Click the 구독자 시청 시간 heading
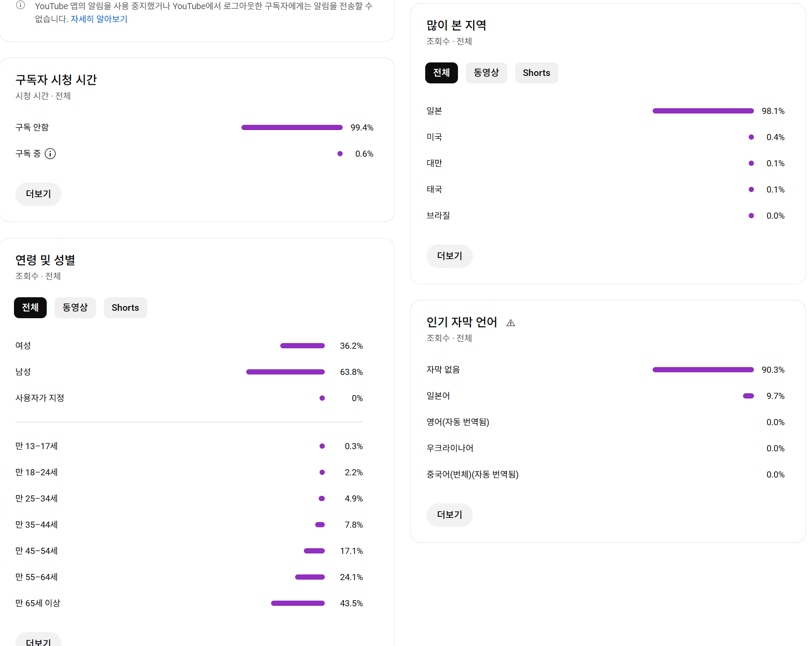 pyautogui.click(x=56, y=80)
